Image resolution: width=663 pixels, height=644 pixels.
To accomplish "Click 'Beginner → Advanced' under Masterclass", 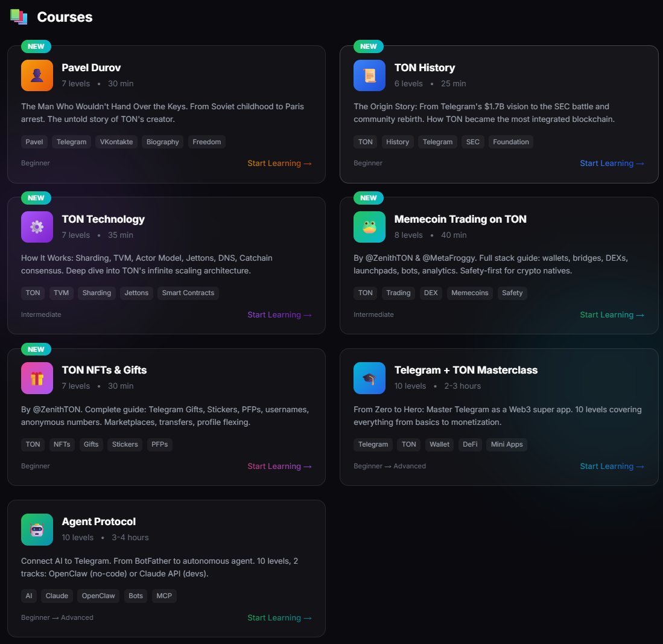I will (390, 466).
